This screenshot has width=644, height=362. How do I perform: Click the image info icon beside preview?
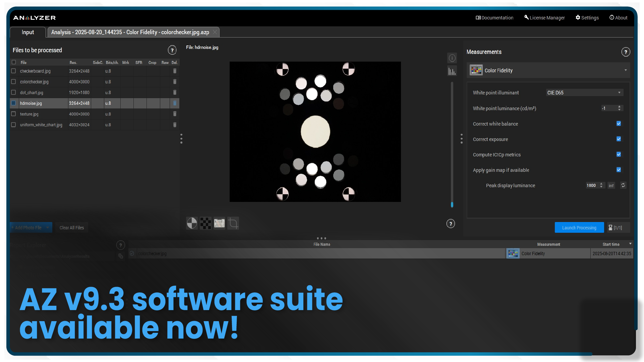pyautogui.click(x=452, y=58)
